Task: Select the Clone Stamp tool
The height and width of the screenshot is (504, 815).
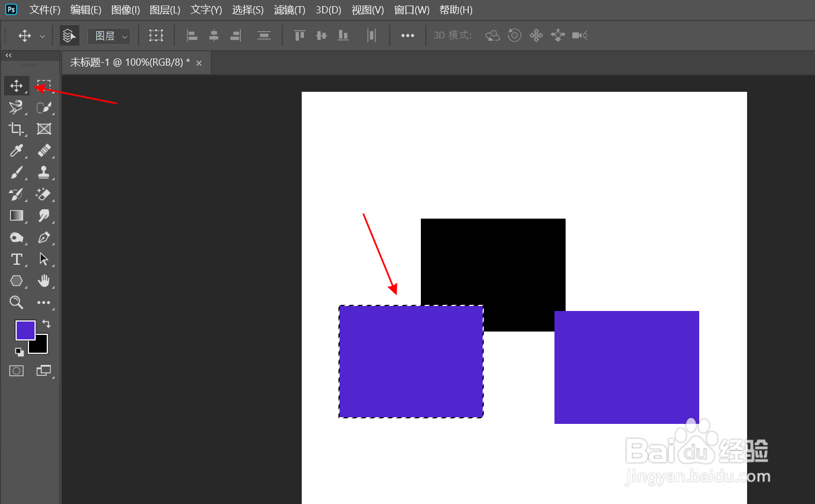Action: (x=44, y=172)
